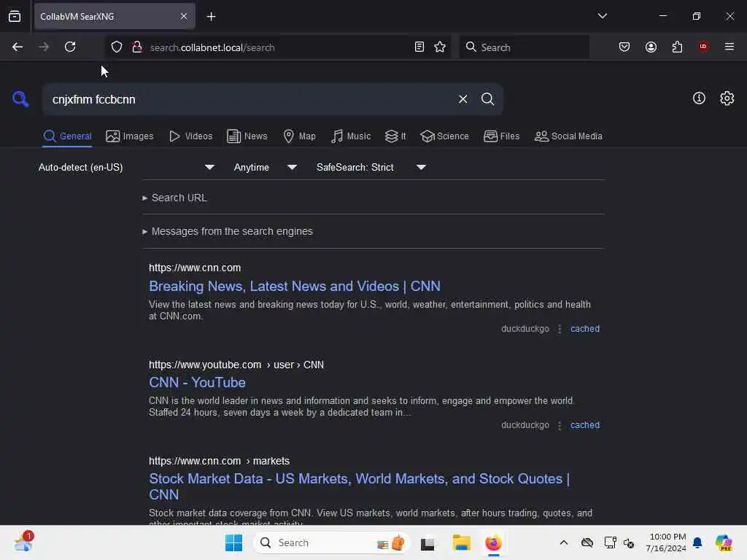Open the tracking protection shield icon
Image resolution: width=747 pixels, height=560 pixels.
pos(117,47)
